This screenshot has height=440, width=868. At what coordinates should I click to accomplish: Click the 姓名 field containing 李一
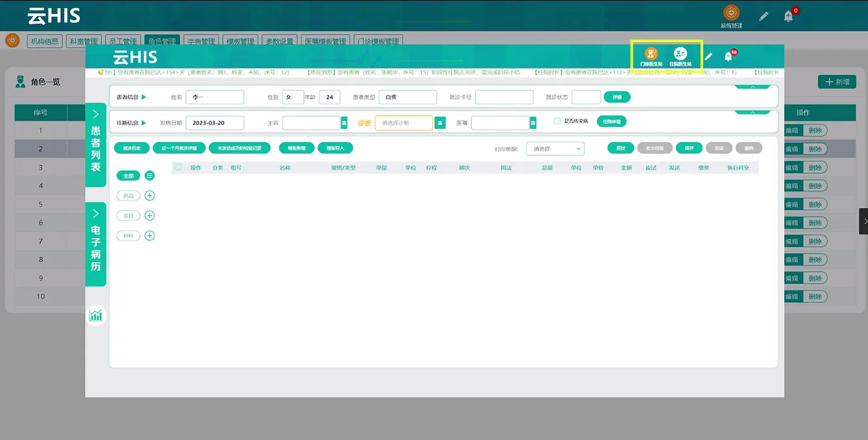(215, 97)
